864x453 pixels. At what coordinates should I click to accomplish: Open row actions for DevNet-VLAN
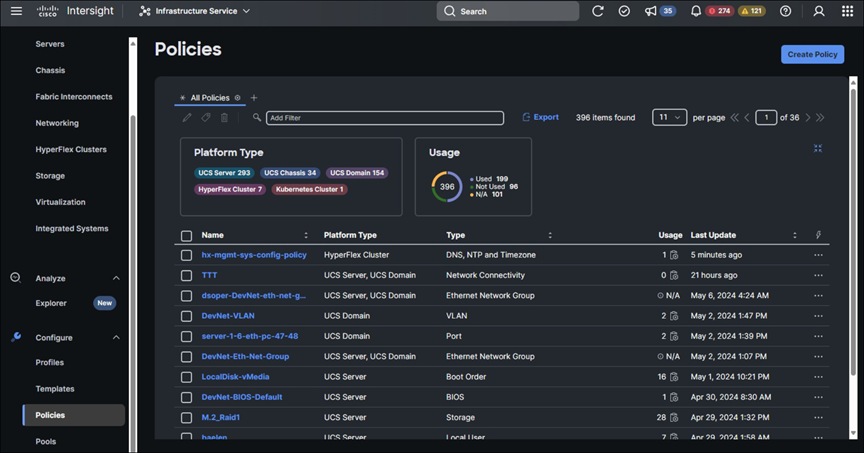(x=818, y=316)
